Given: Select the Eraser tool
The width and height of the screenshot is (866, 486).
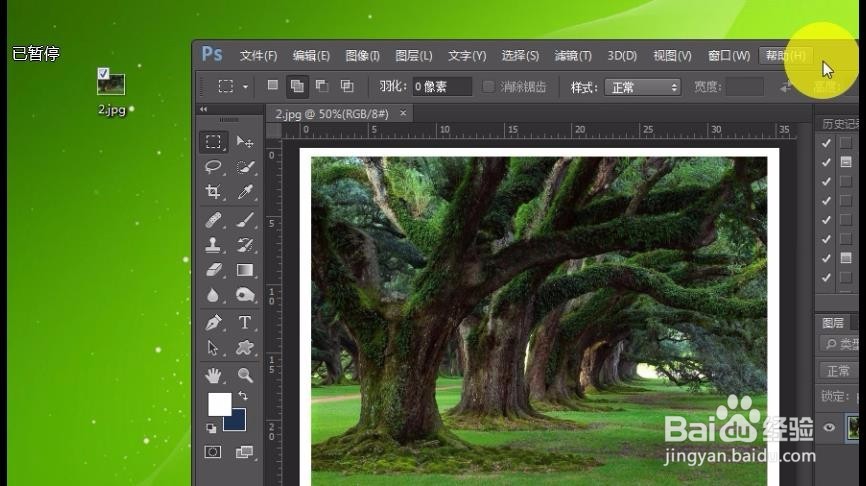Looking at the screenshot, I should click(x=213, y=270).
